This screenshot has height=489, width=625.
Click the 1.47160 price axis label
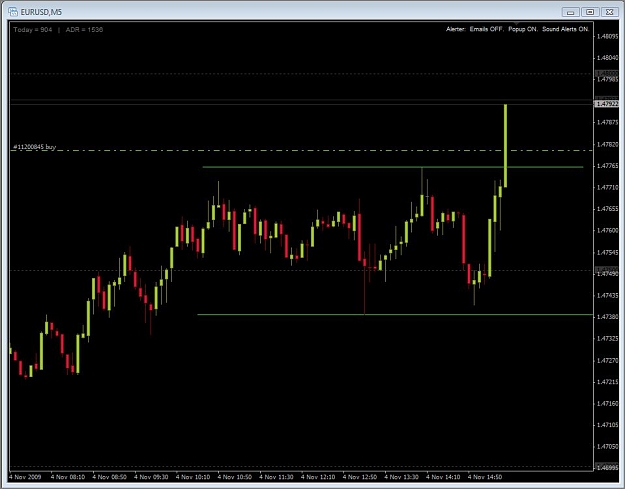coord(607,403)
